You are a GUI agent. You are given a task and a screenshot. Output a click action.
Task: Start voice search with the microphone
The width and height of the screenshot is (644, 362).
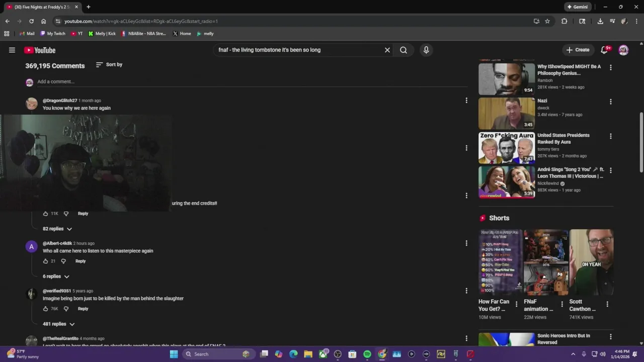tap(426, 50)
